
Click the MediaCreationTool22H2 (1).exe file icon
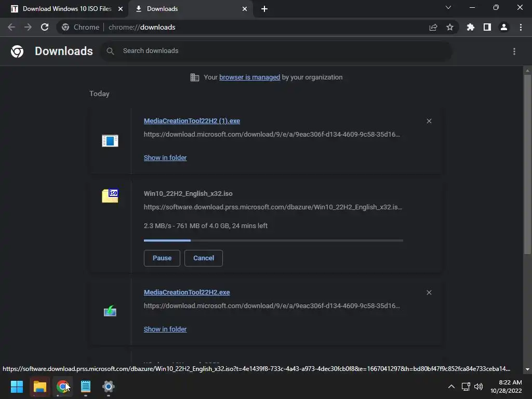tap(110, 140)
